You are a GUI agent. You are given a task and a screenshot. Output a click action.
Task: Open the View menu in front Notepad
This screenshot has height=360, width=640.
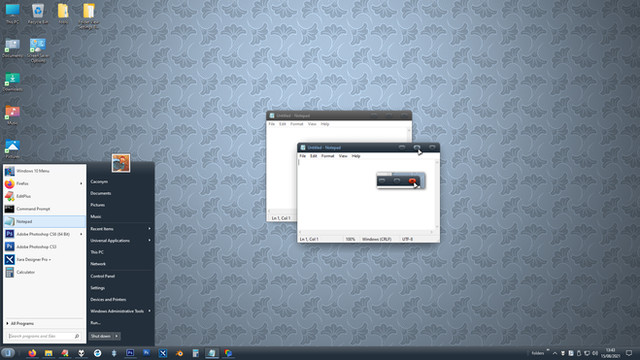click(x=343, y=156)
